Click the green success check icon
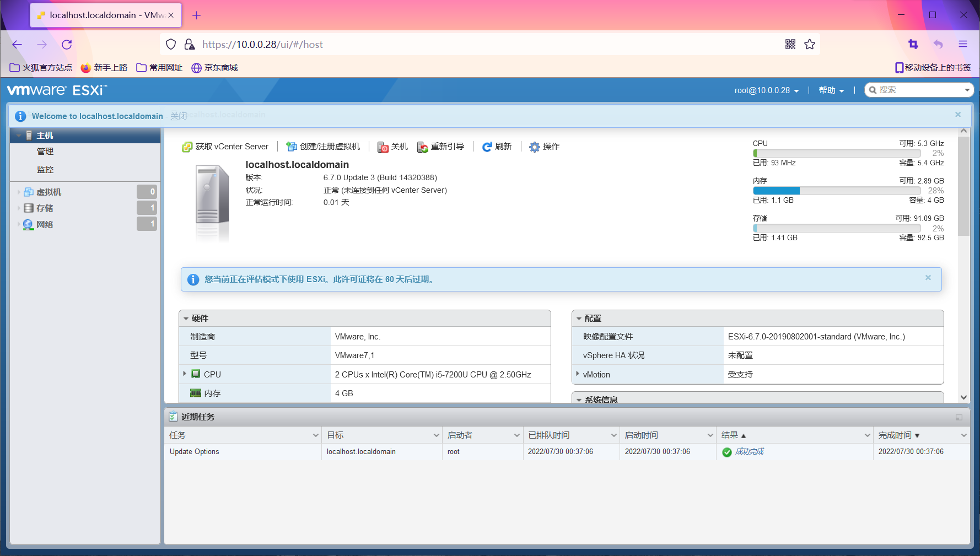The width and height of the screenshot is (980, 556). tap(727, 452)
